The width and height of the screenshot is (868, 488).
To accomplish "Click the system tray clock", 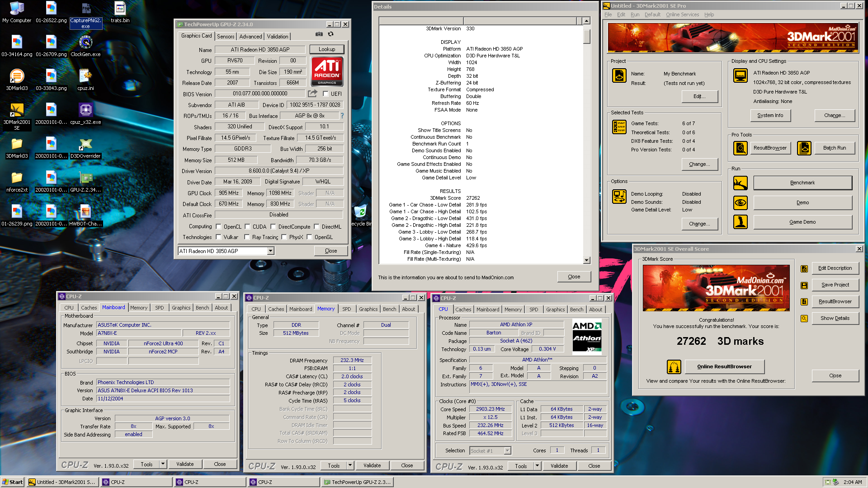I will (x=853, y=482).
